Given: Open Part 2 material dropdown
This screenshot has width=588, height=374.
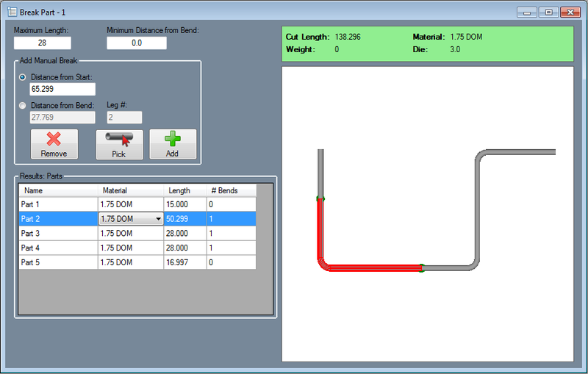Looking at the screenshot, I should [158, 219].
